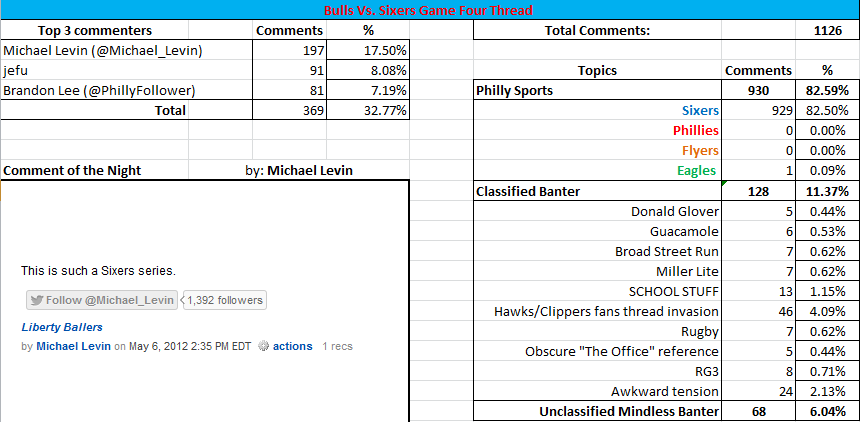Click the 1,392 followers count bubble
Image resolution: width=860 pixels, height=422 pixels.
click(224, 300)
